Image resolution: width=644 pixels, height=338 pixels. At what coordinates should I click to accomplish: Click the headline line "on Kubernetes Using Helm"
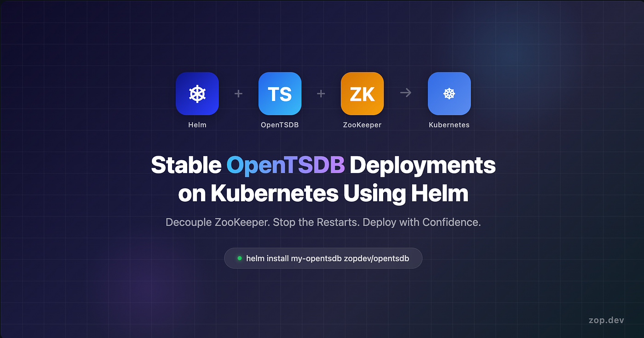click(323, 194)
